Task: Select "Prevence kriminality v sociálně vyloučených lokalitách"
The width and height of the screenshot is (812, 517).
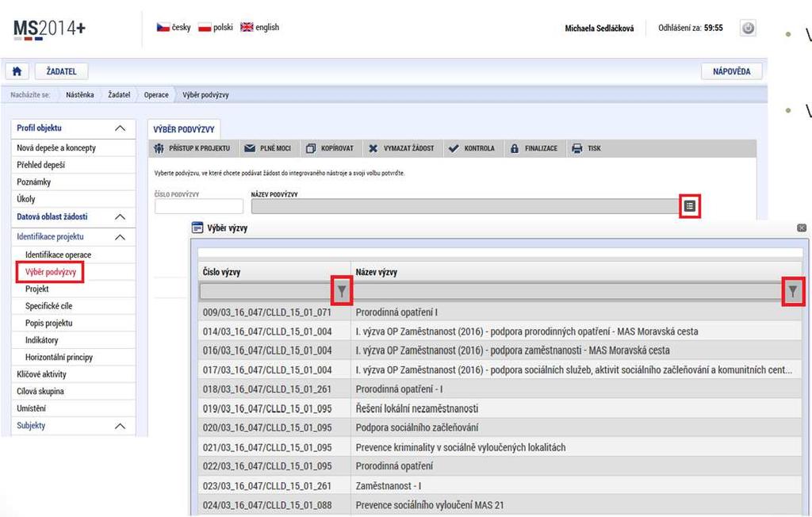Action: point(500,447)
